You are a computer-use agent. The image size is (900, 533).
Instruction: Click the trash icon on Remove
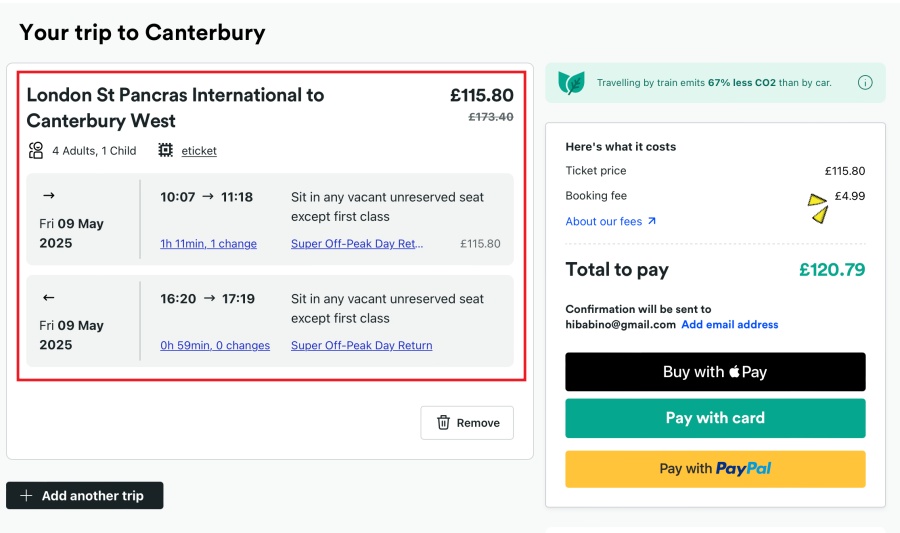(443, 423)
